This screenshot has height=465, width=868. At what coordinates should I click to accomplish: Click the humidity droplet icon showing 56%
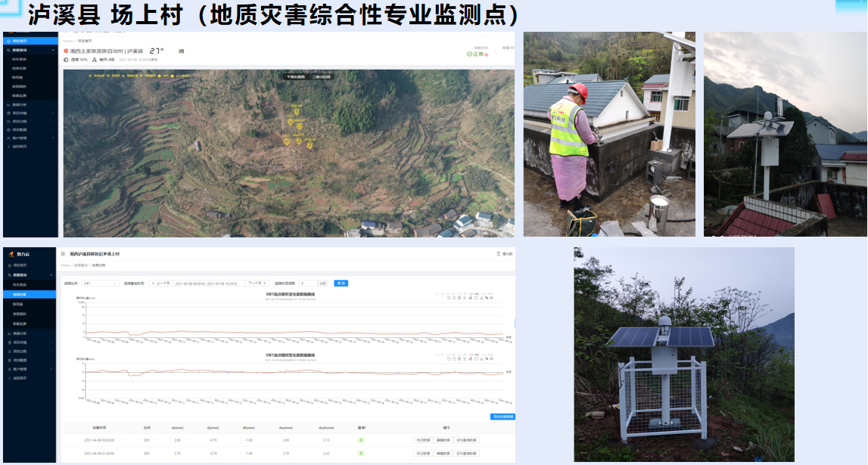tap(66, 59)
